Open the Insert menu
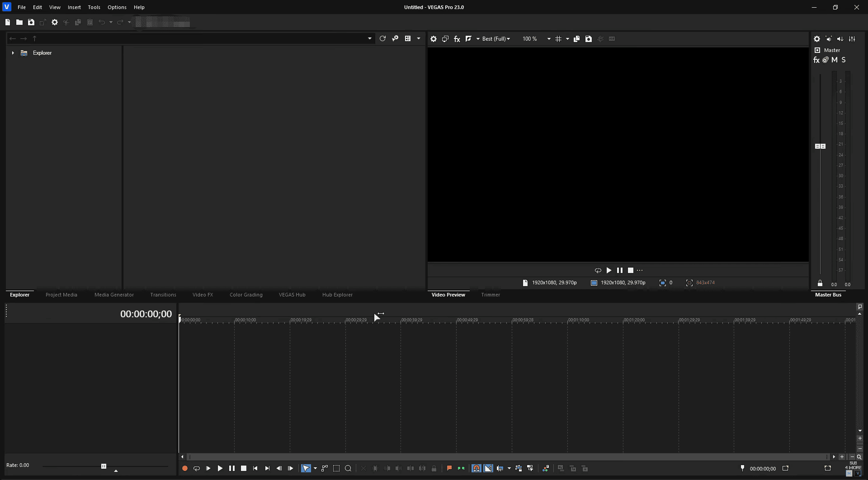The image size is (868, 480). click(74, 7)
